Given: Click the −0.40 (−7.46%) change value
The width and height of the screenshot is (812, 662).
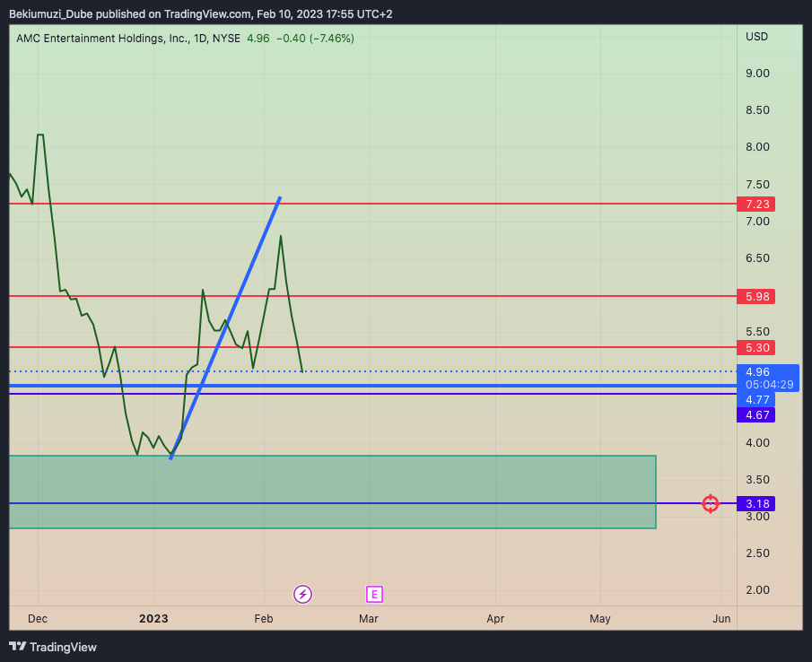Looking at the screenshot, I should 315,39.
